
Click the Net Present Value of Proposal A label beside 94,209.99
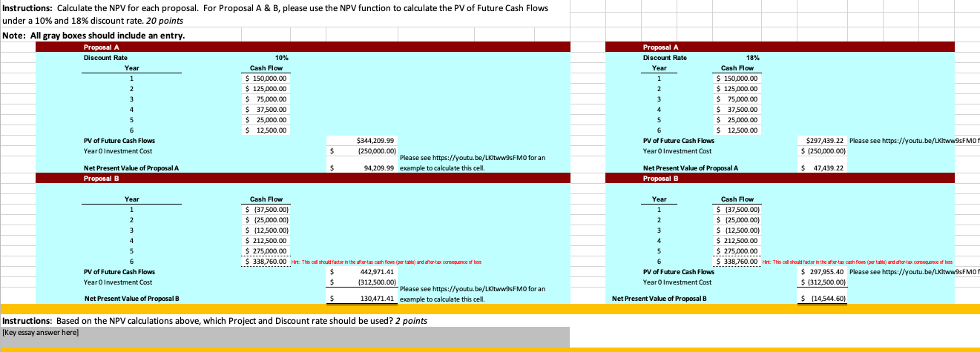tap(131, 168)
